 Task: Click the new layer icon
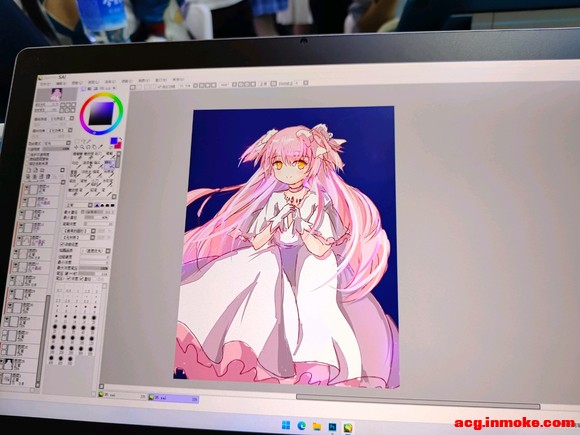(29, 170)
